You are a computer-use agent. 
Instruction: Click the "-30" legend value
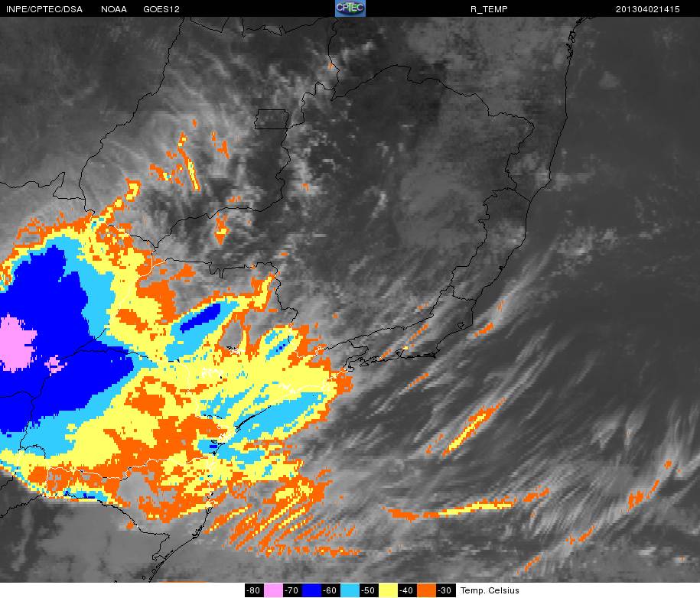coord(445,590)
